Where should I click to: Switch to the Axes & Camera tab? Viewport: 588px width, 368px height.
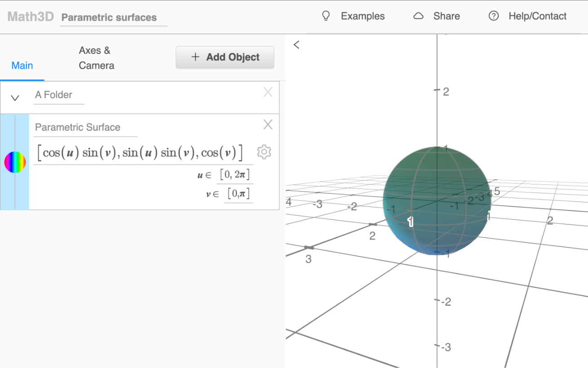96,58
